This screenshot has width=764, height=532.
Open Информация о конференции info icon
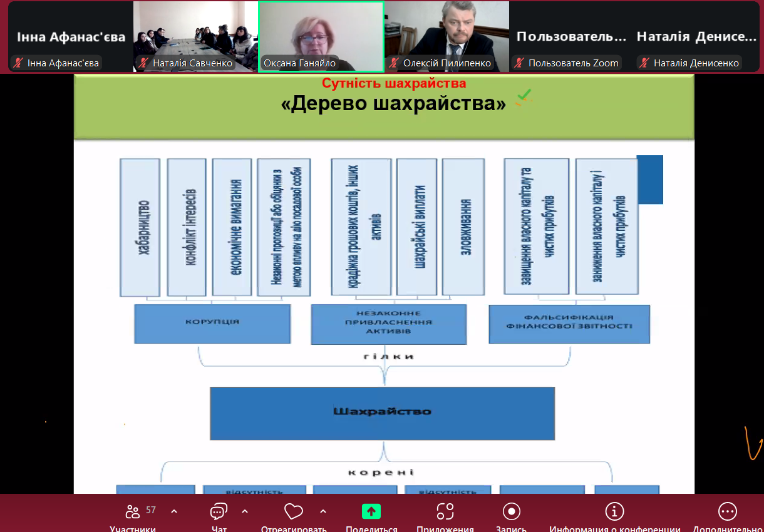(614, 511)
